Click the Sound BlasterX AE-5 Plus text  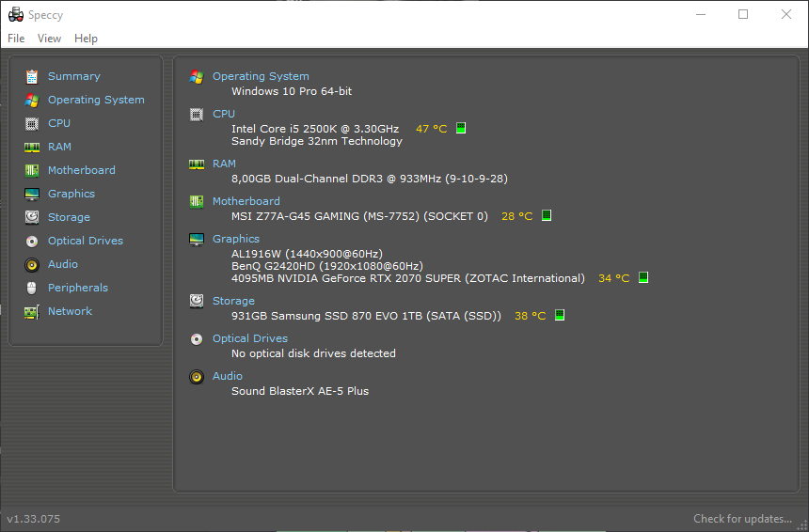pos(300,391)
